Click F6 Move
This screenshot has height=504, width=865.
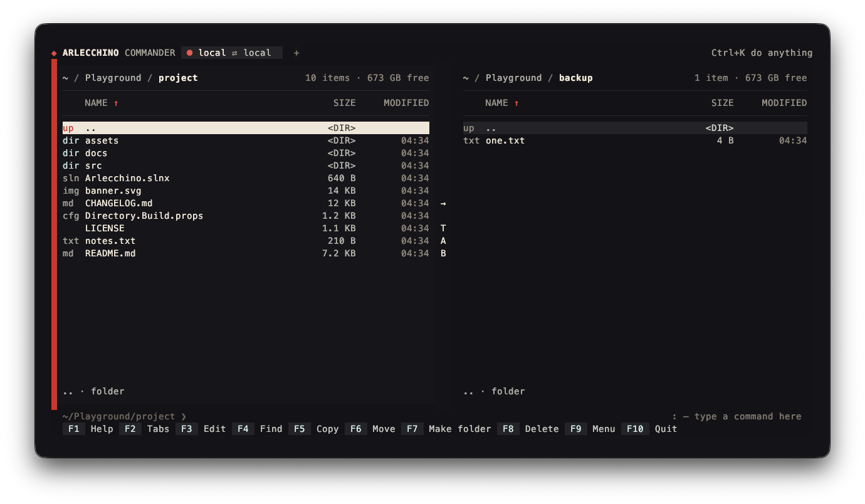[x=370, y=429]
